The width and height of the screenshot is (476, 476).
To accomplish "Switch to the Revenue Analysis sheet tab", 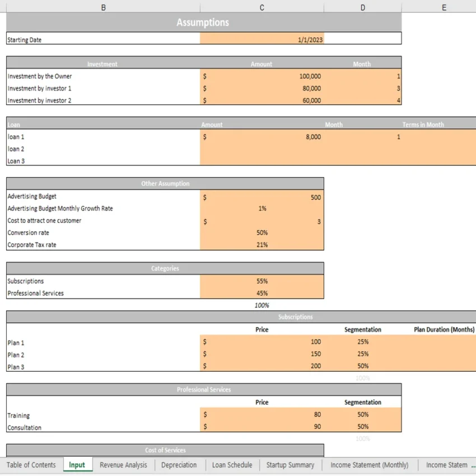I will click(123, 465).
